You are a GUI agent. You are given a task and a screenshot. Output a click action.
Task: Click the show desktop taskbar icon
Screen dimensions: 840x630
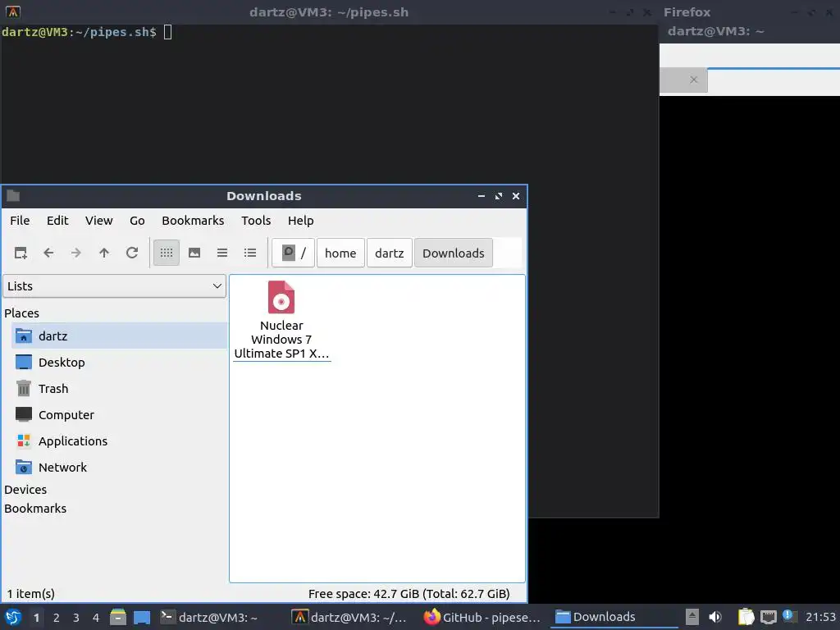tap(141, 617)
